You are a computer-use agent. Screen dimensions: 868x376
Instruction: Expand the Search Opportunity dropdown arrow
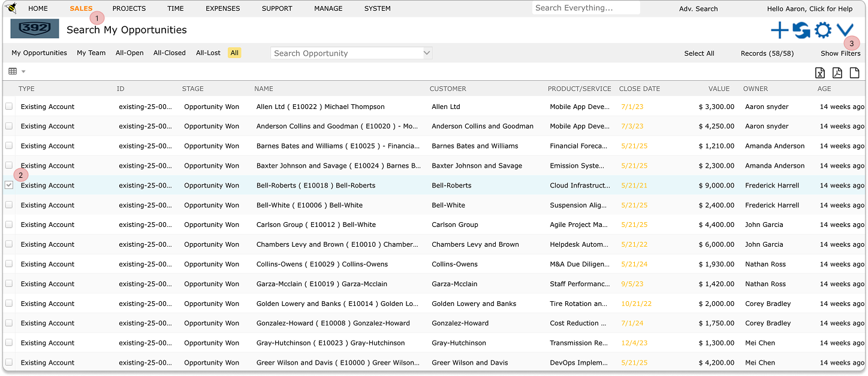click(x=427, y=53)
